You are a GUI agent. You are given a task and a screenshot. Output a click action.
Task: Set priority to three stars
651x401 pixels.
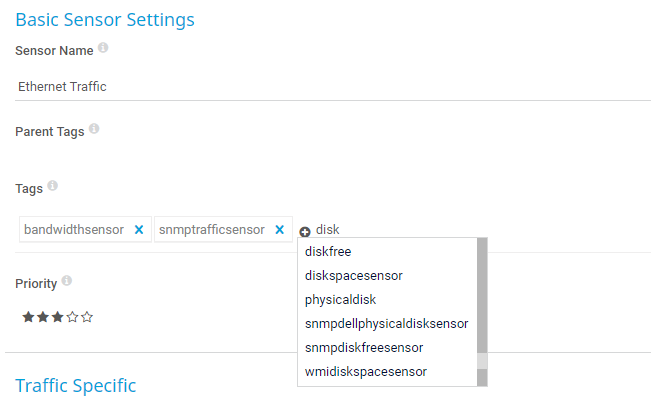point(57,317)
